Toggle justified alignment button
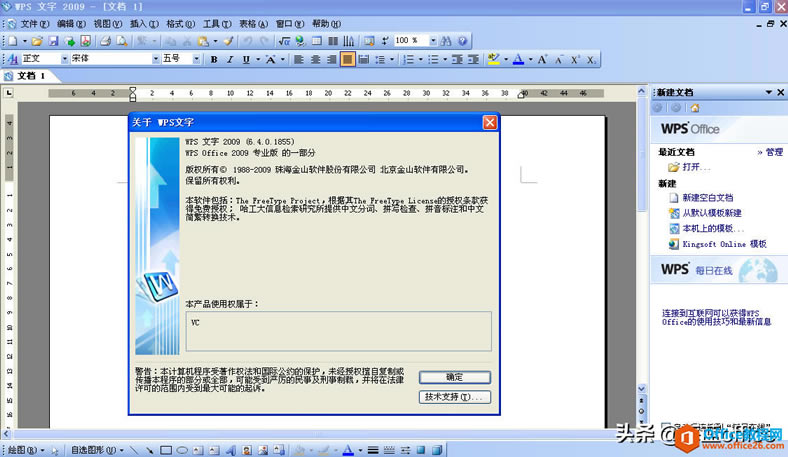The image size is (788, 457). click(347, 59)
